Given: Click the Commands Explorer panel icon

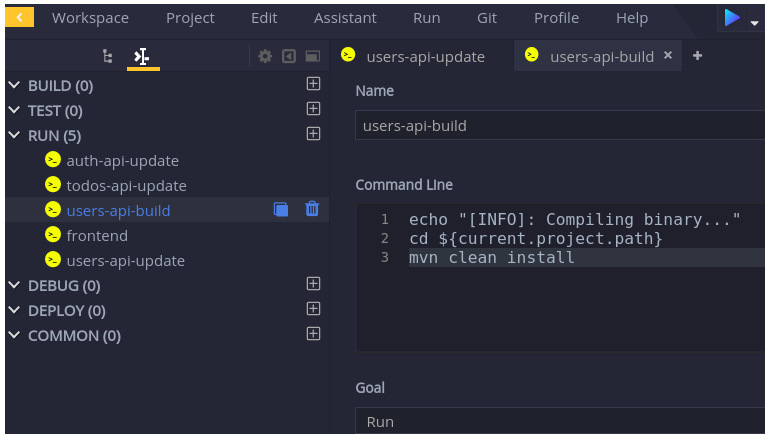Looking at the screenshot, I should (142, 57).
